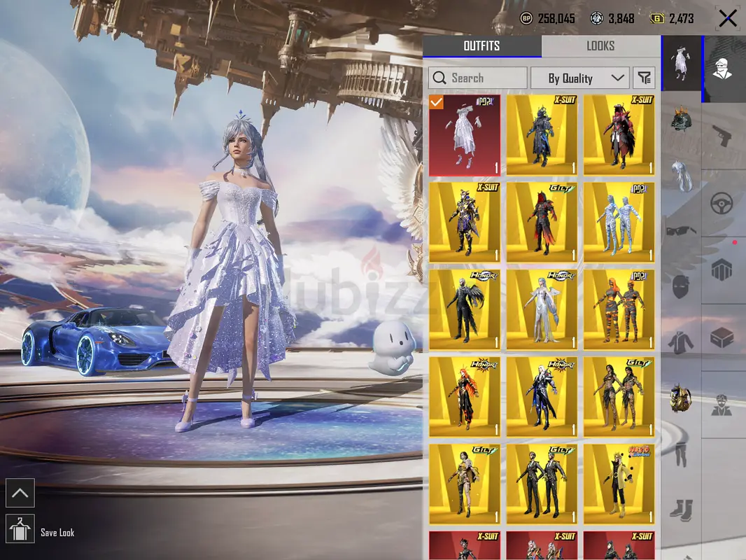
Task: Open the backpack category icon
Action: [681, 399]
